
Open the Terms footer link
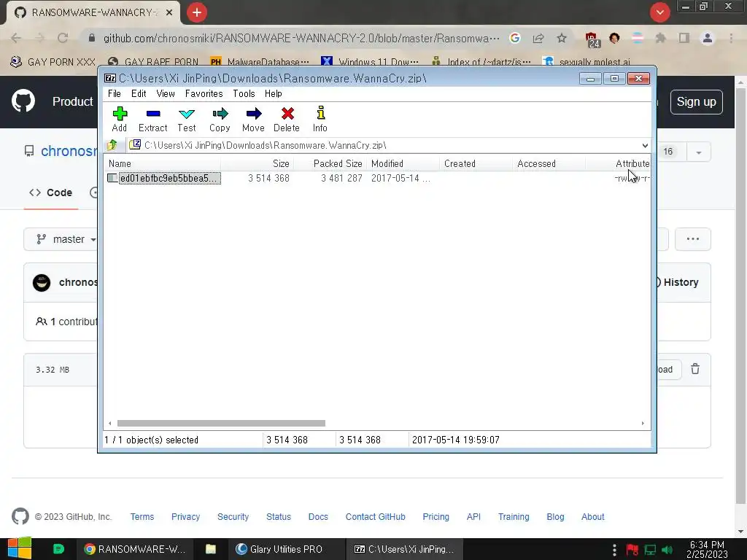tap(142, 517)
